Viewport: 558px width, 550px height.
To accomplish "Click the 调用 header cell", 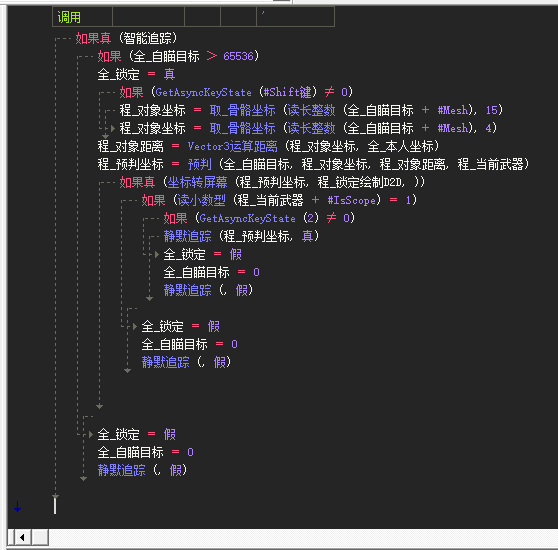I will [x=82, y=17].
